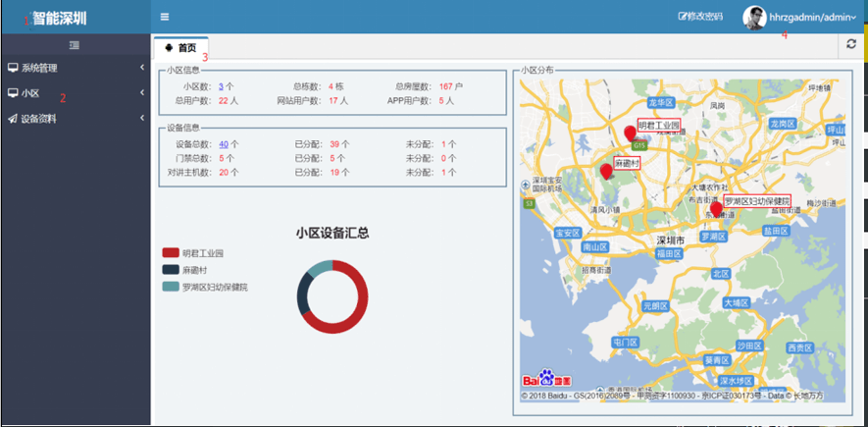
Task: Click the 网站用户数 value 17
Action: coord(333,101)
